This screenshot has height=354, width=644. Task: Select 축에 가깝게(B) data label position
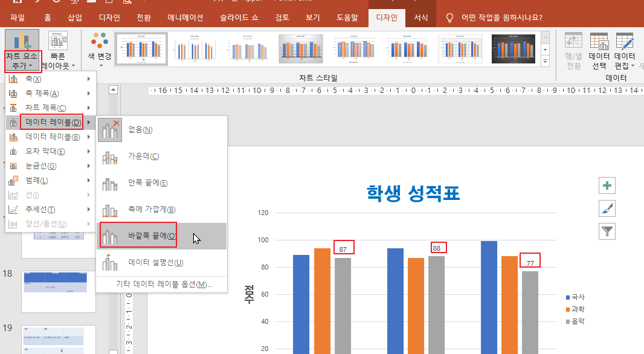tap(162, 210)
